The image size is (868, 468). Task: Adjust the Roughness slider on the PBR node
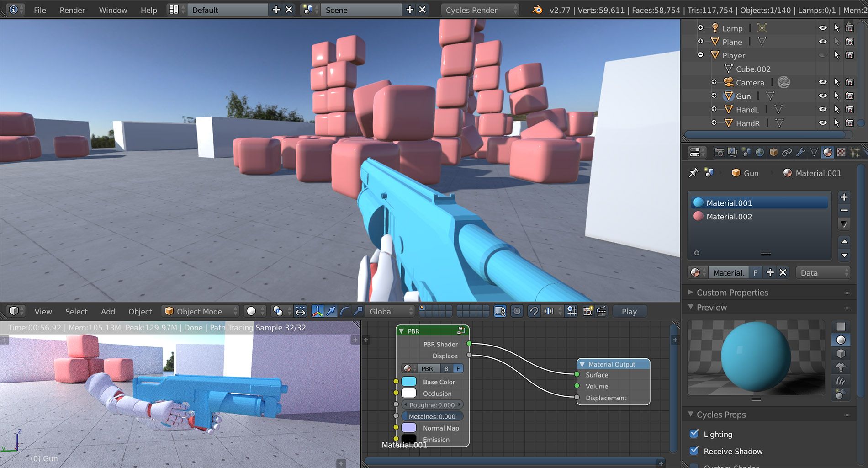click(x=432, y=405)
